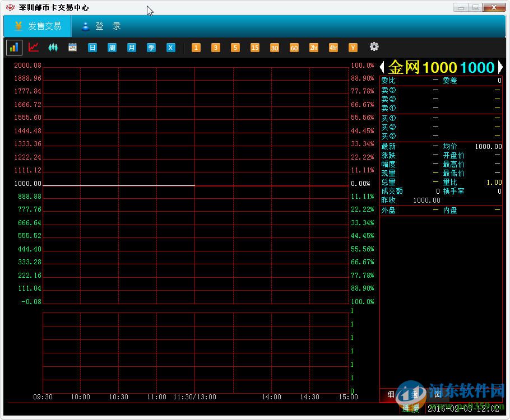Click the 15:00 time axis label
510x420 pixels.
click(x=348, y=397)
